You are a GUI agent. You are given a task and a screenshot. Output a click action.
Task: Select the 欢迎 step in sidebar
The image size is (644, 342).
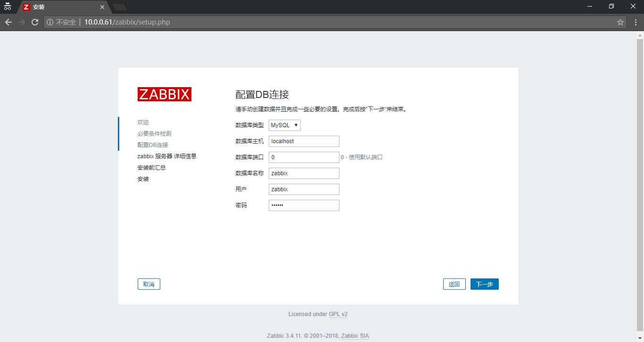click(143, 122)
